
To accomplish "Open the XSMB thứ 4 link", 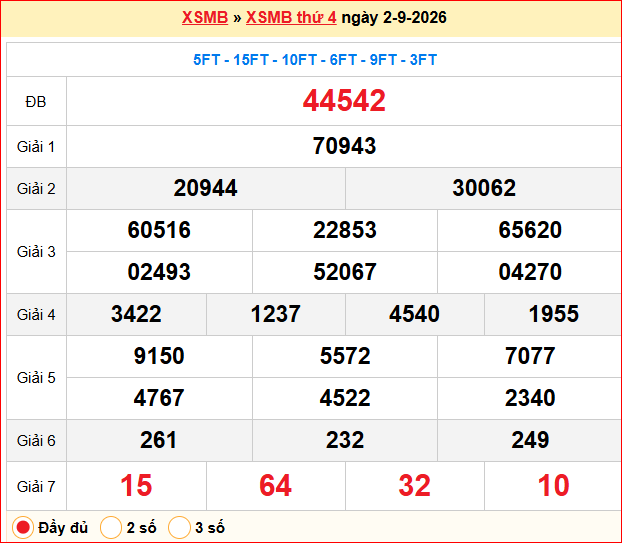I will pyautogui.click(x=291, y=17).
